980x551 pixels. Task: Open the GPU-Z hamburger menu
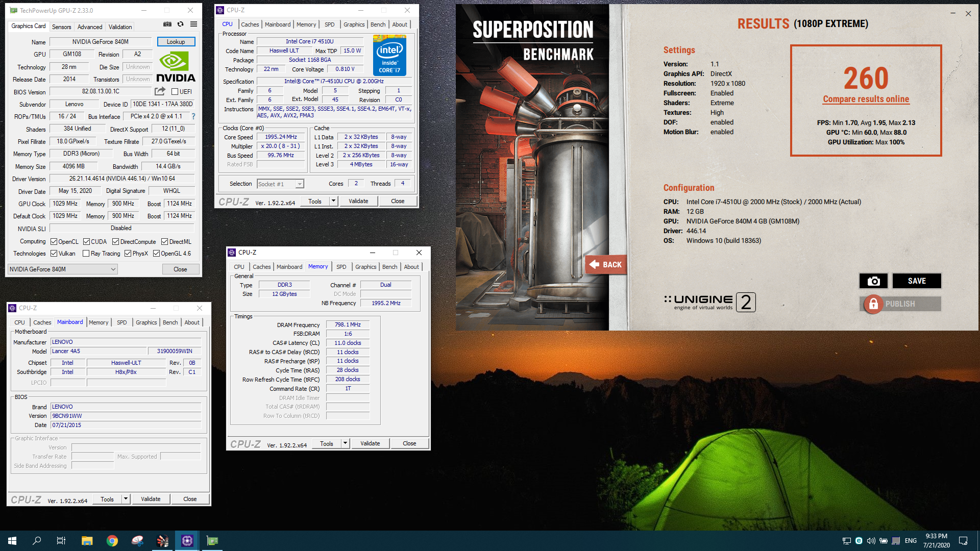194,24
